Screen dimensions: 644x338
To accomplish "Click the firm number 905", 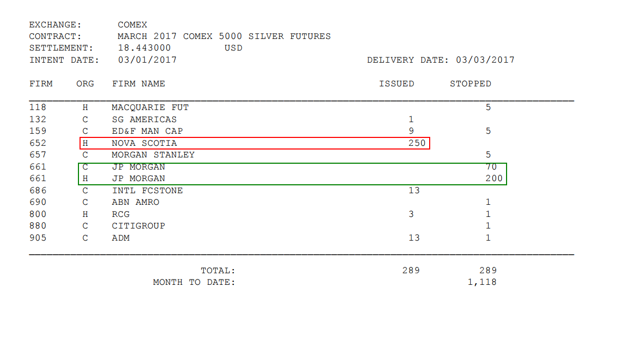I will coord(38,238).
